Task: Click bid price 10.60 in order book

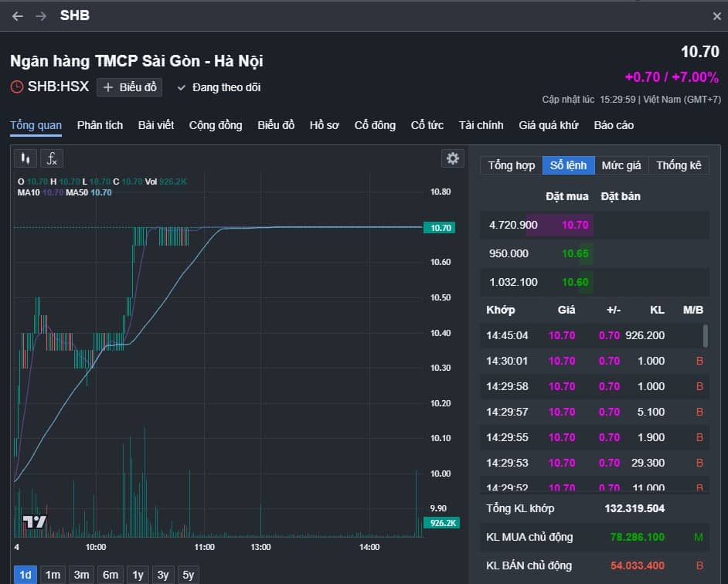Action: click(x=575, y=282)
